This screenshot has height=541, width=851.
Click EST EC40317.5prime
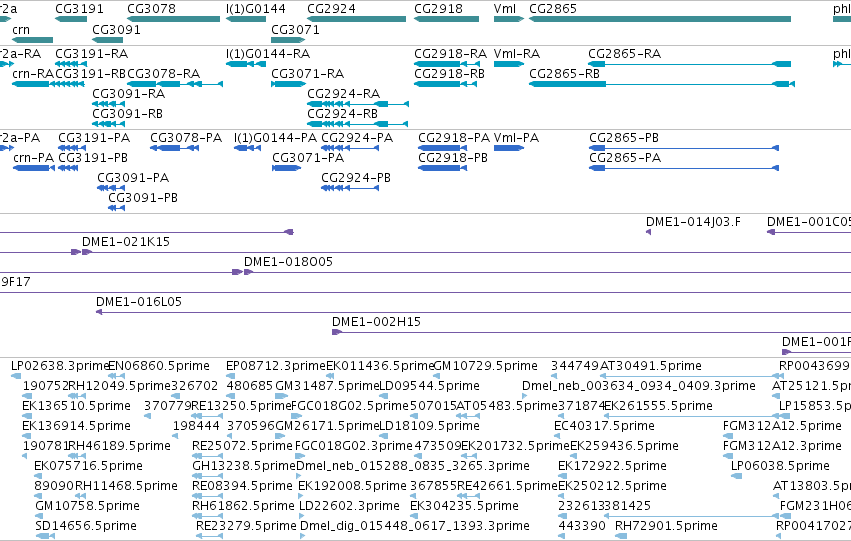click(604, 426)
